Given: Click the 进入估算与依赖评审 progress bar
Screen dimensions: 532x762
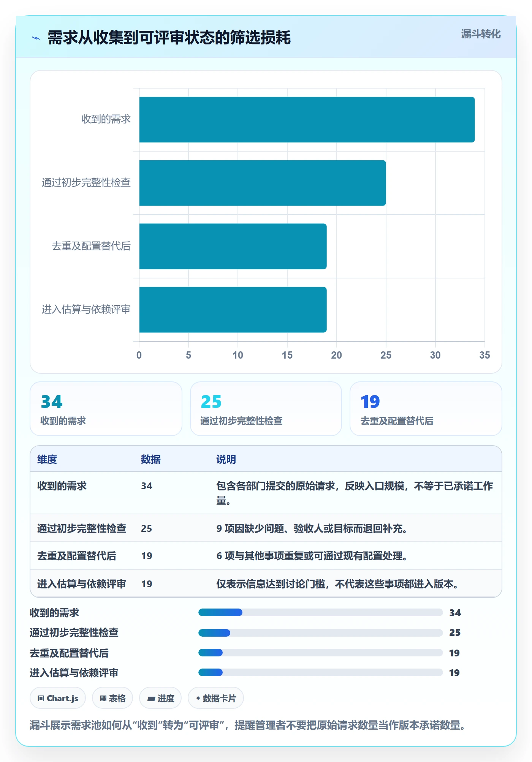Looking at the screenshot, I should coord(321,672).
